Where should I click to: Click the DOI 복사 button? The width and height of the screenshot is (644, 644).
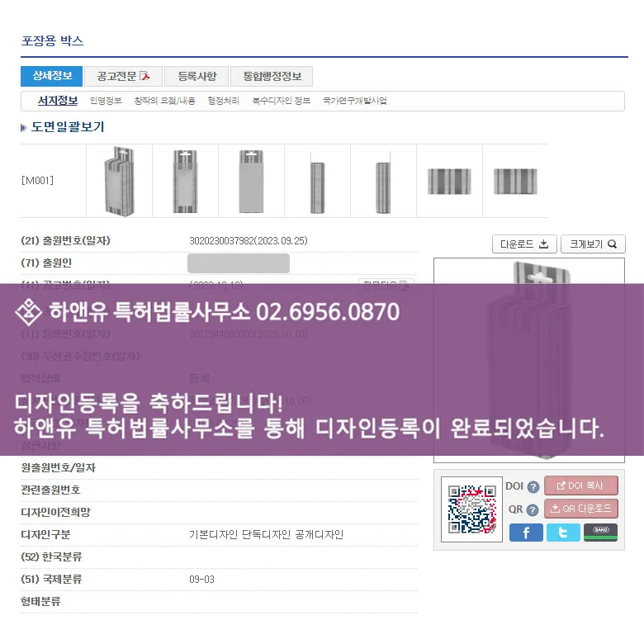pos(580,485)
